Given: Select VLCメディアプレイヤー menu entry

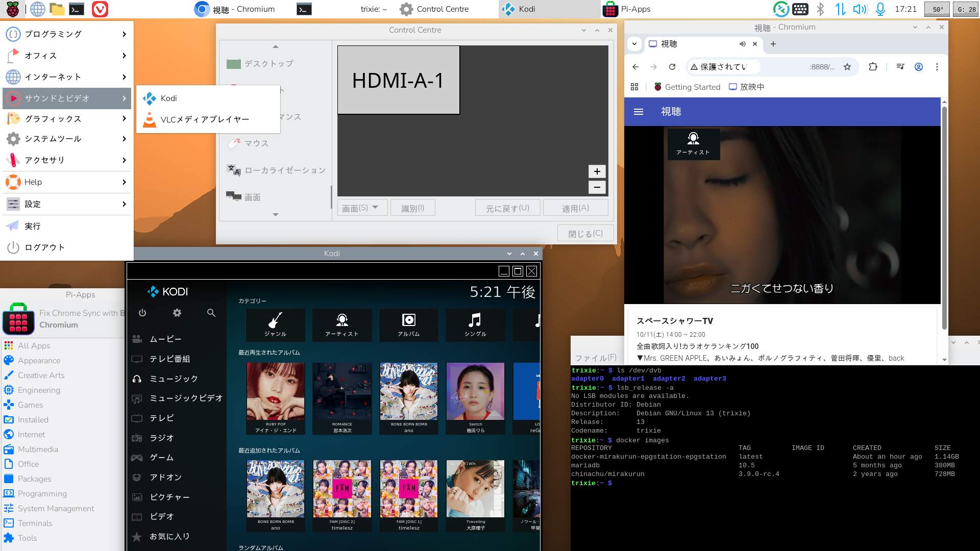Looking at the screenshot, I should (205, 119).
